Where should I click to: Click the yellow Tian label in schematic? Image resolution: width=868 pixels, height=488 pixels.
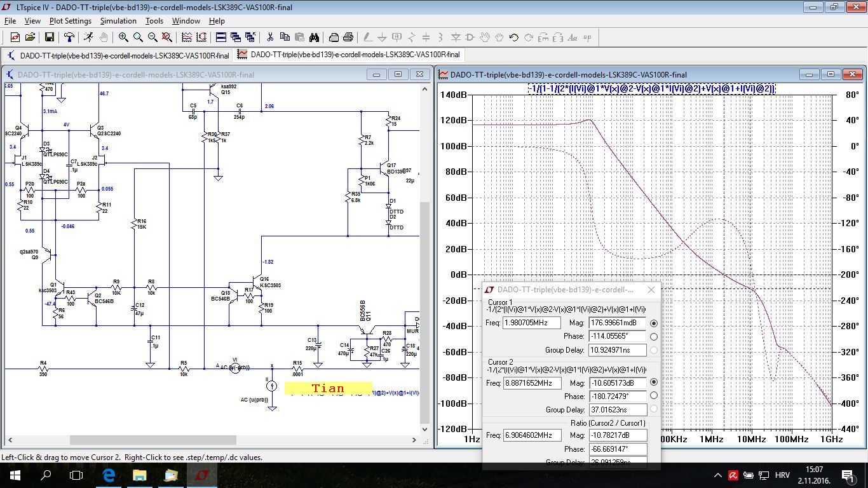[328, 388]
